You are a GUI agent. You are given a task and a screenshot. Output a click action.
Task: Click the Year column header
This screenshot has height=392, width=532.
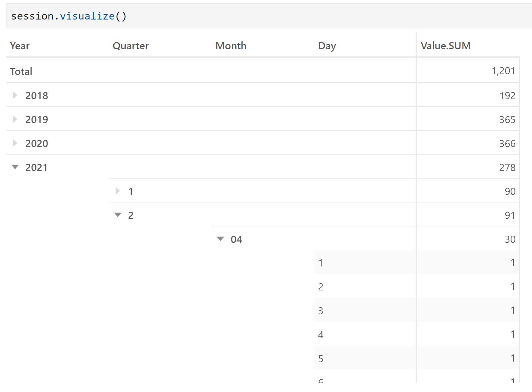pyautogui.click(x=20, y=46)
